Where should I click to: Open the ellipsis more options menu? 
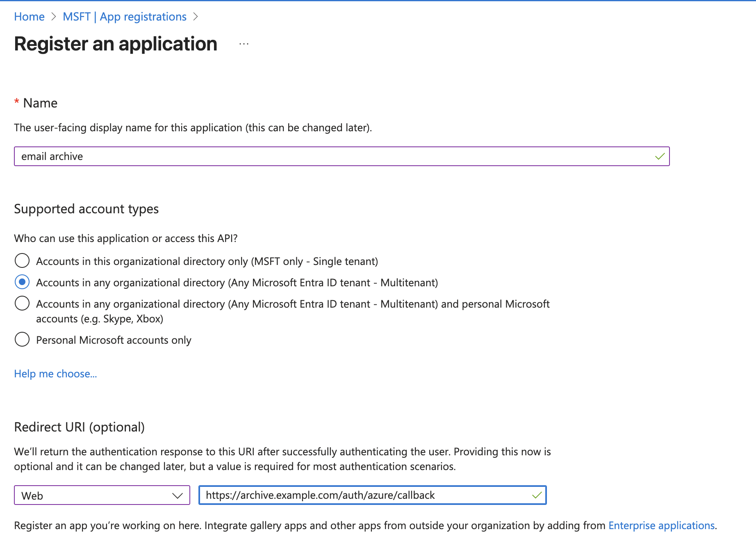(244, 44)
